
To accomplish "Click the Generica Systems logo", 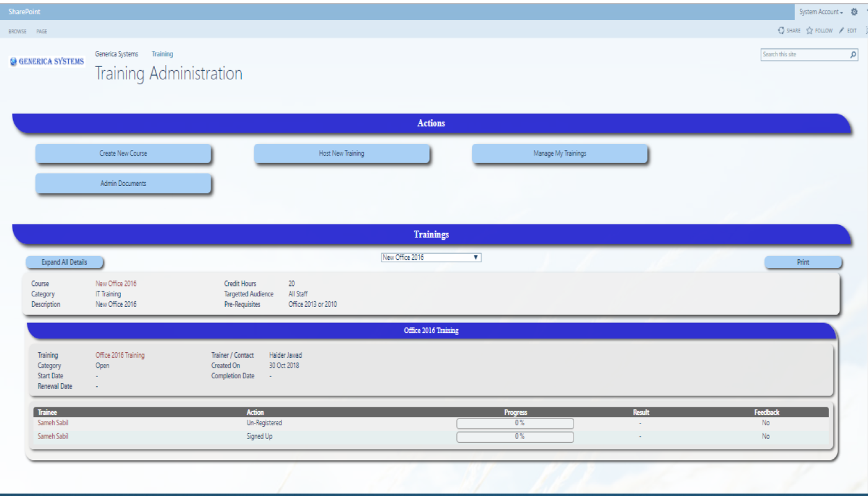I will pyautogui.click(x=48, y=61).
